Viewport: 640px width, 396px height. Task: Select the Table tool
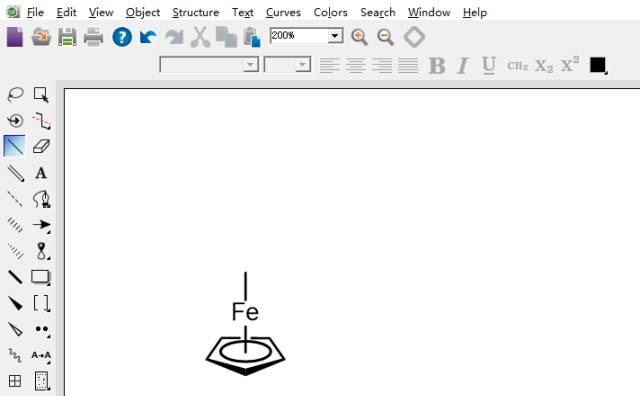[x=15, y=381]
